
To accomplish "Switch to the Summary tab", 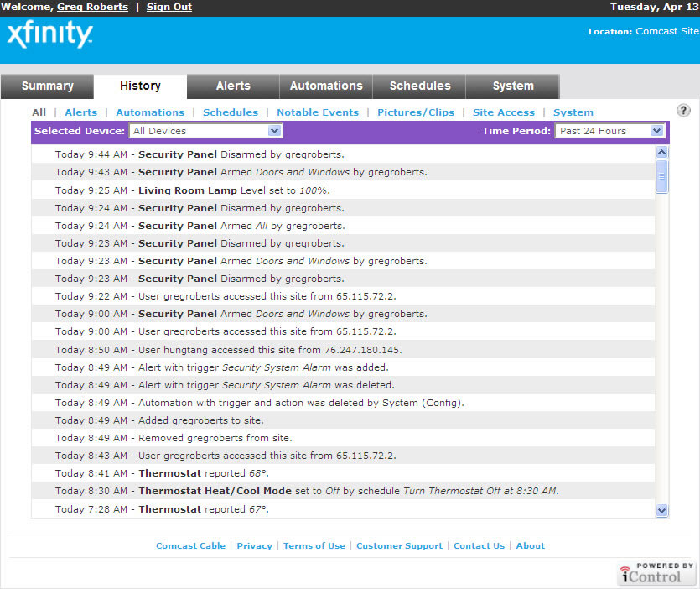I will pos(47,86).
